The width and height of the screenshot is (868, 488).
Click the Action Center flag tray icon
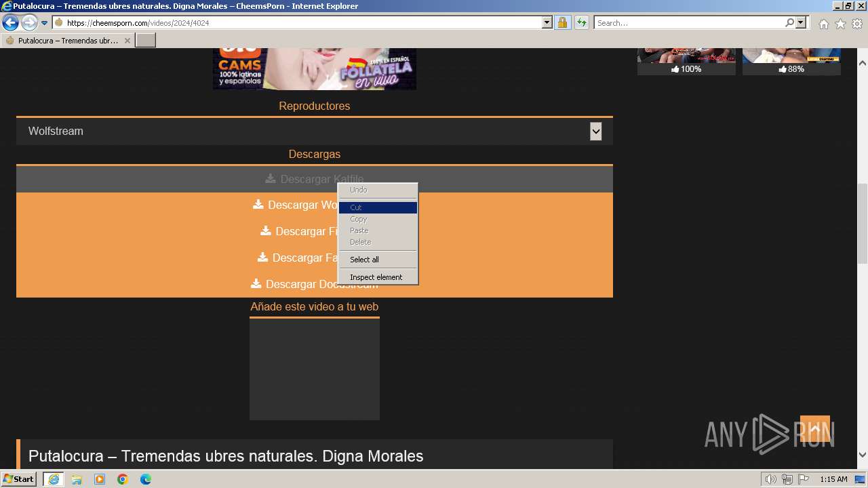point(804,480)
